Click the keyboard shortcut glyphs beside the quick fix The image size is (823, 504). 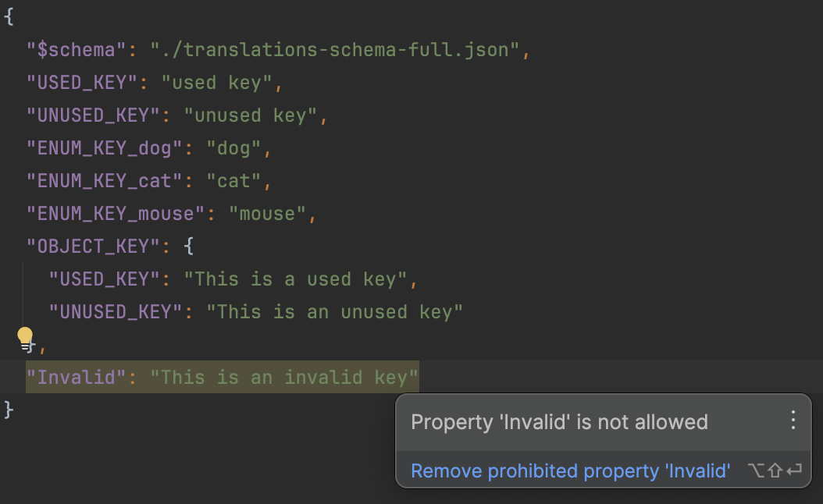pyautogui.click(x=774, y=470)
